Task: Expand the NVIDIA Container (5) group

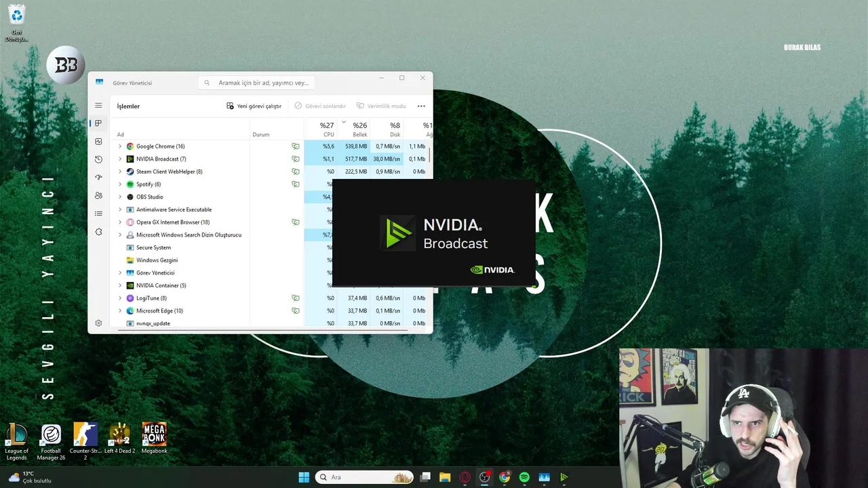Action: pos(120,285)
